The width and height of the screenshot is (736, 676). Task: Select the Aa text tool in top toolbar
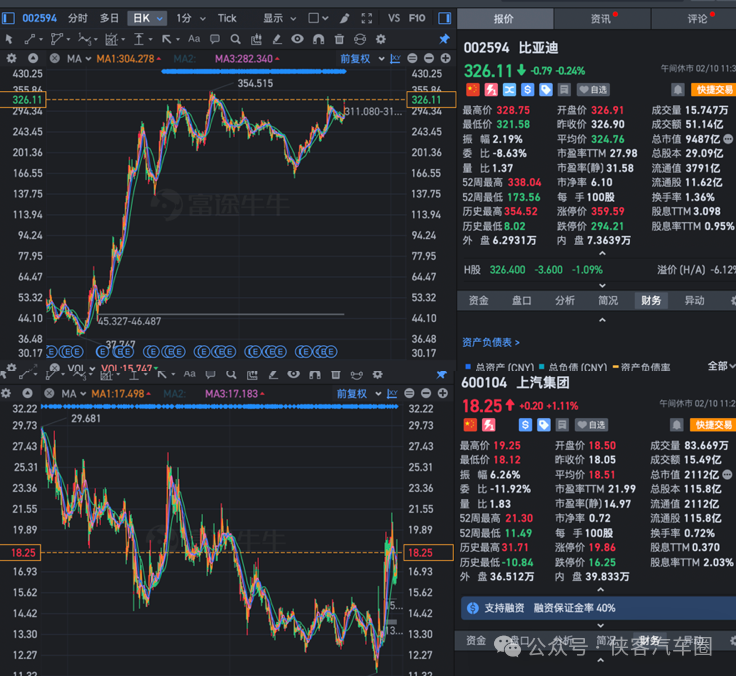click(194, 39)
